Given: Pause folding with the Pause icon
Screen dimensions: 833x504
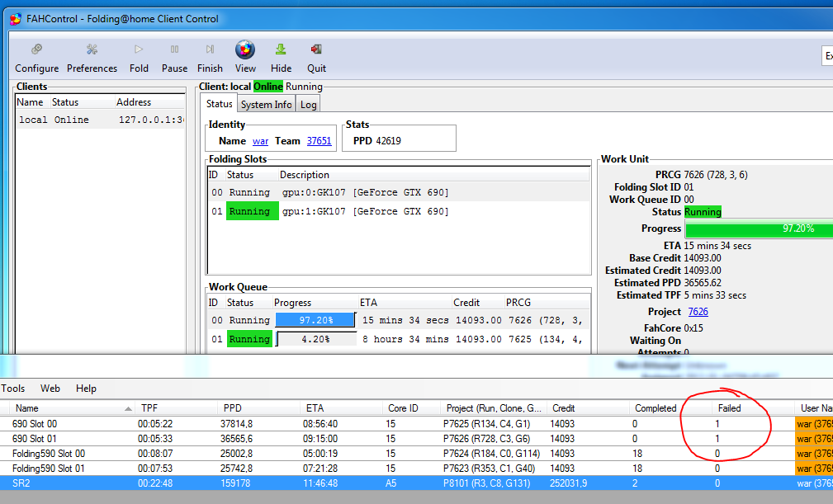Looking at the screenshot, I should pos(174,49).
